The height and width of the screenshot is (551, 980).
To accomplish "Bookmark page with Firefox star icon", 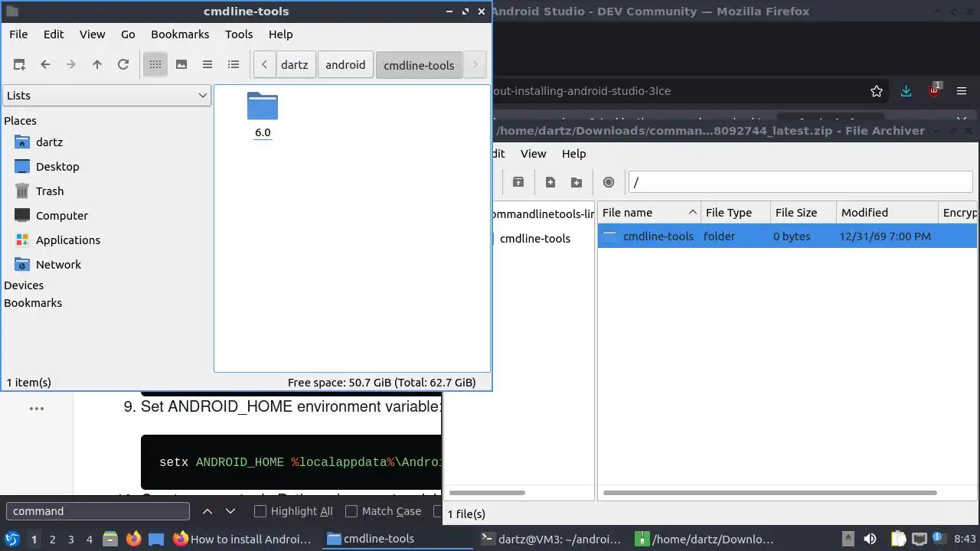I will pos(877,91).
